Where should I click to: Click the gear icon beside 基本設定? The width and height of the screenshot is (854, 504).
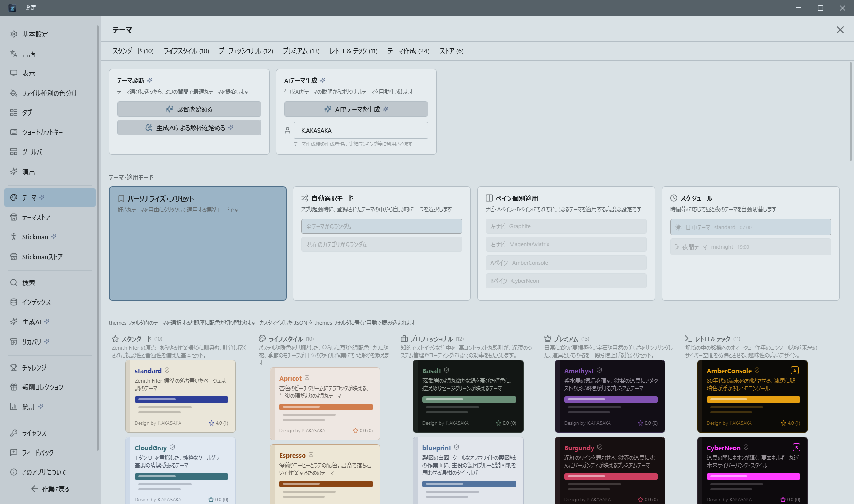click(x=14, y=34)
